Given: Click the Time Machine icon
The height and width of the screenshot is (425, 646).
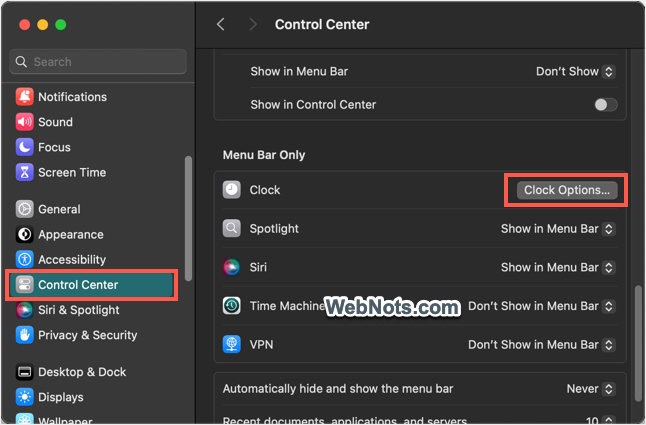Looking at the screenshot, I should tap(232, 306).
